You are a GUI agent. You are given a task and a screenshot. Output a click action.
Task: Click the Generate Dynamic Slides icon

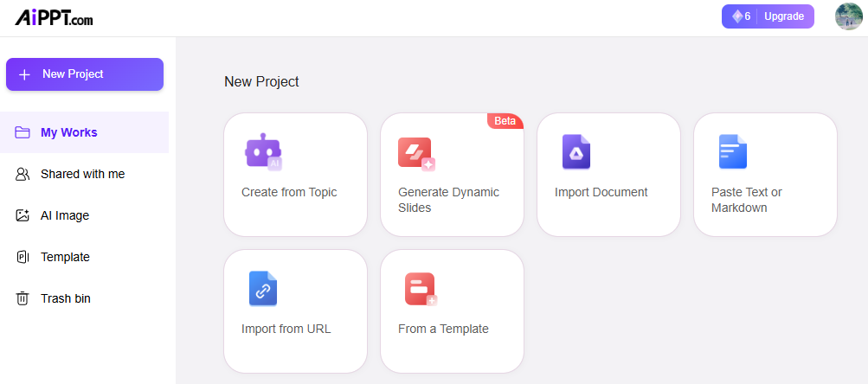pos(416,153)
